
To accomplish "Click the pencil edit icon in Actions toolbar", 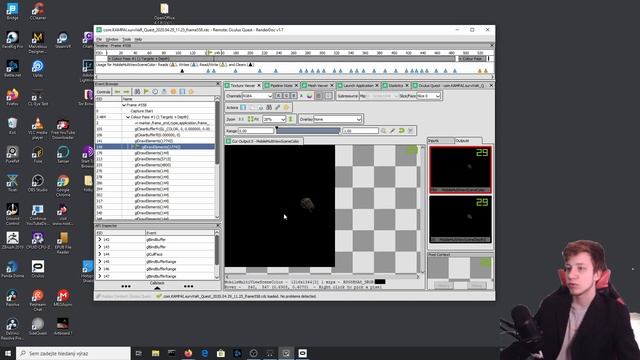I will [x=278, y=107].
